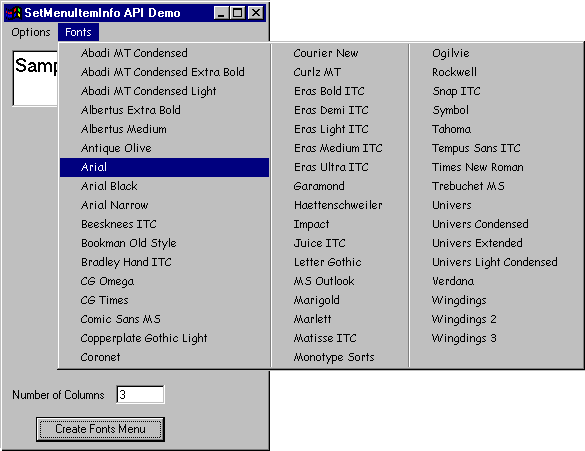Choose the Verdana font item
585x451 pixels.
click(x=496, y=281)
